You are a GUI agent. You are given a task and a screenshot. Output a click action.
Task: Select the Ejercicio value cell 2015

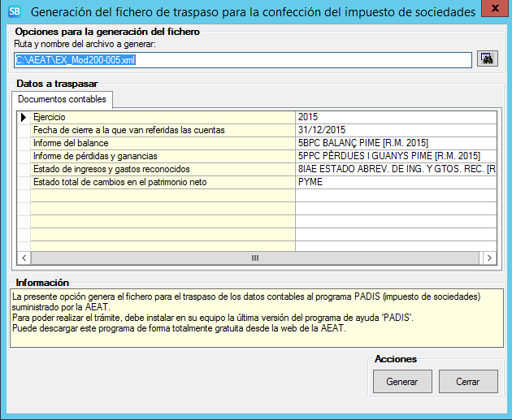(395, 117)
